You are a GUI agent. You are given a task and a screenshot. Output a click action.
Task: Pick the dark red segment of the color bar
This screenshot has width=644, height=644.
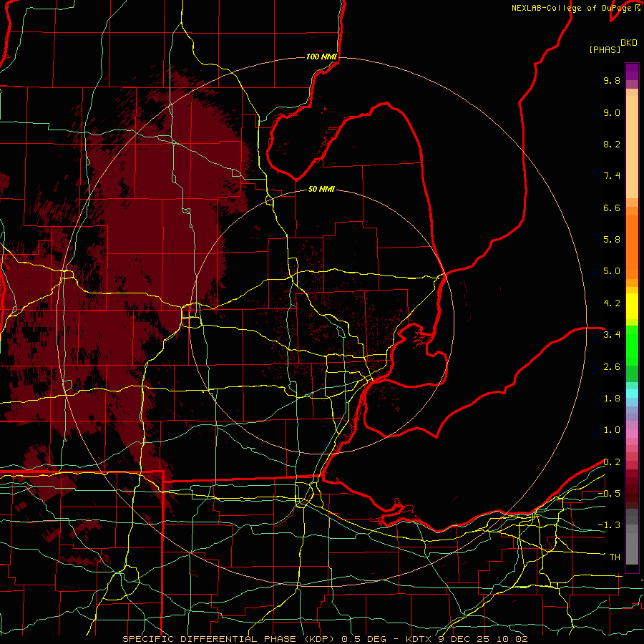pos(632,489)
